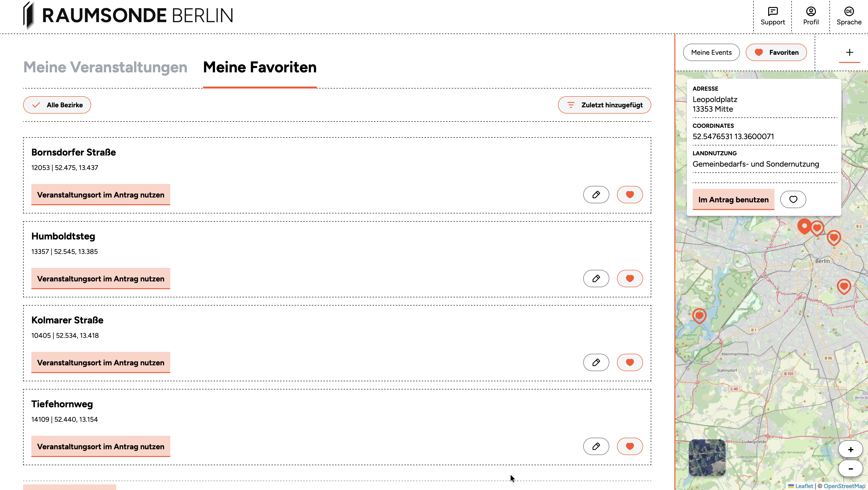This screenshot has width=868, height=490.
Task: Edit the Bornsdorfer Straße favorite
Action: 596,194
